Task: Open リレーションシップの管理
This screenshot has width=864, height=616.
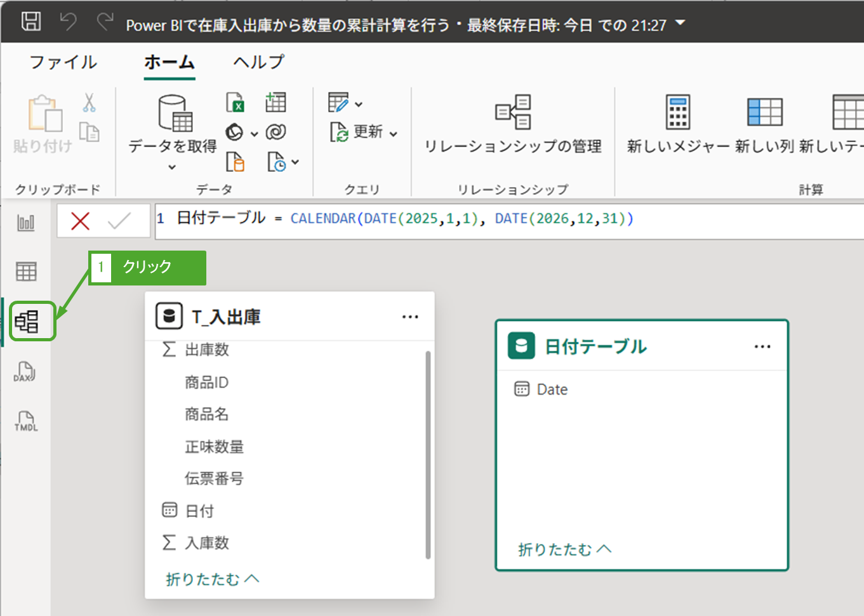Action: tap(513, 124)
